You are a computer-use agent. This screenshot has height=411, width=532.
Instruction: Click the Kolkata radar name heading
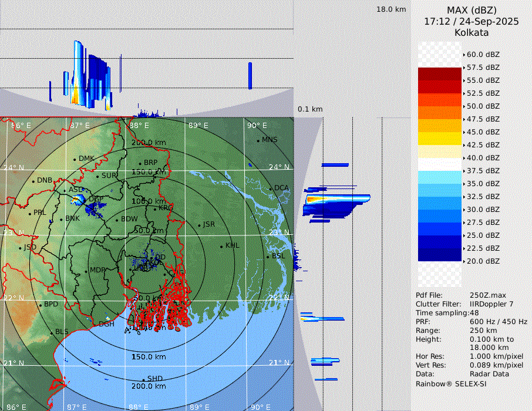[472, 33]
